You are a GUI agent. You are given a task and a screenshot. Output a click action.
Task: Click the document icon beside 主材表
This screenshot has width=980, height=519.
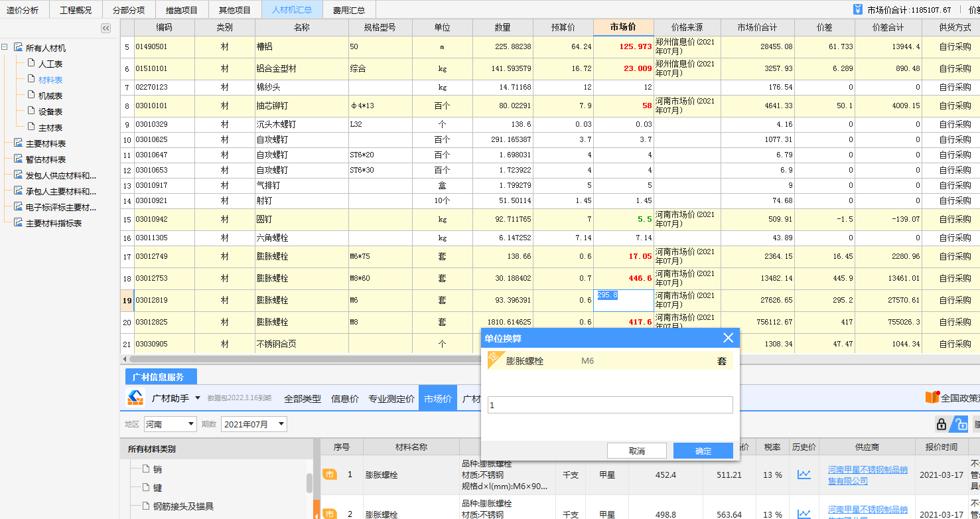click(31, 127)
